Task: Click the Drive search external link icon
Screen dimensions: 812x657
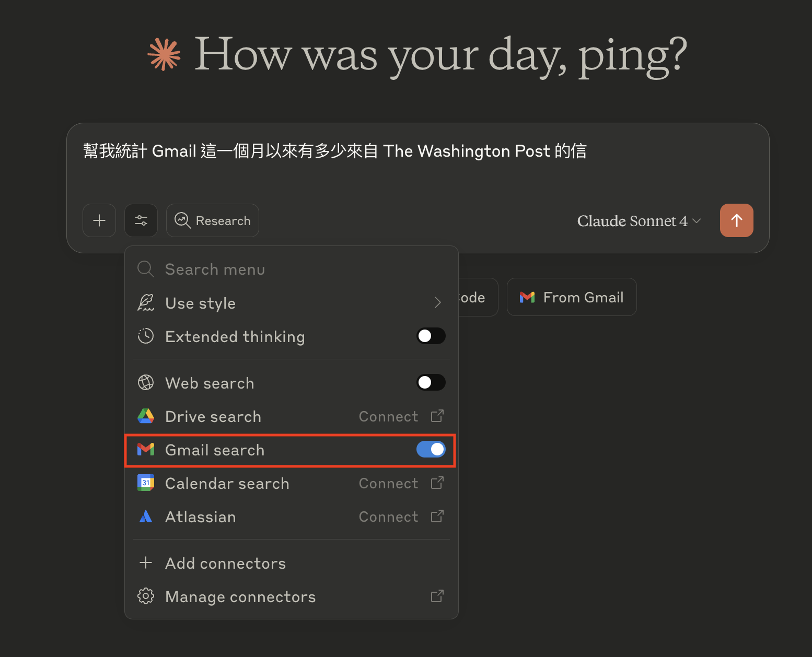Action: tap(437, 416)
